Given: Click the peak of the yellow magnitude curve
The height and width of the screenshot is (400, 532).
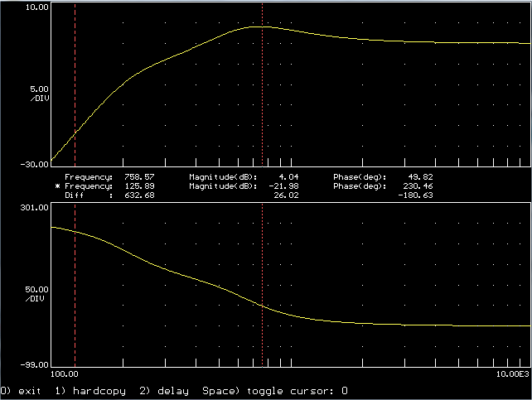Looking at the screenshot, I should 259,27.
